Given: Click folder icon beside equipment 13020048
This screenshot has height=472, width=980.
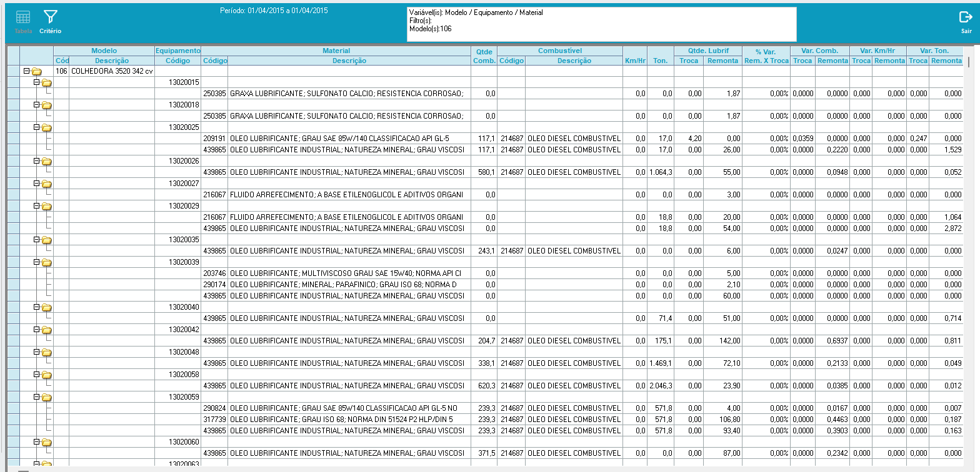Looking at the screenshot, I should click(46, 352).
